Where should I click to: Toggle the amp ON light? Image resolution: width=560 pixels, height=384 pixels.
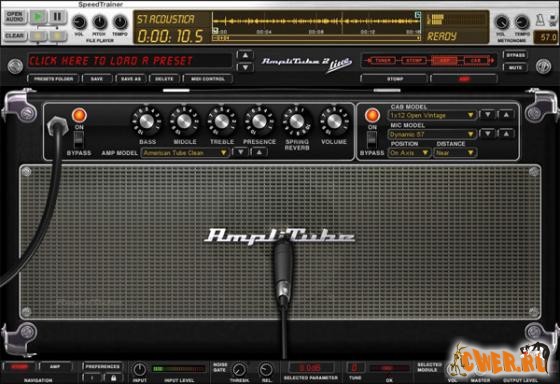click(79, 115)
